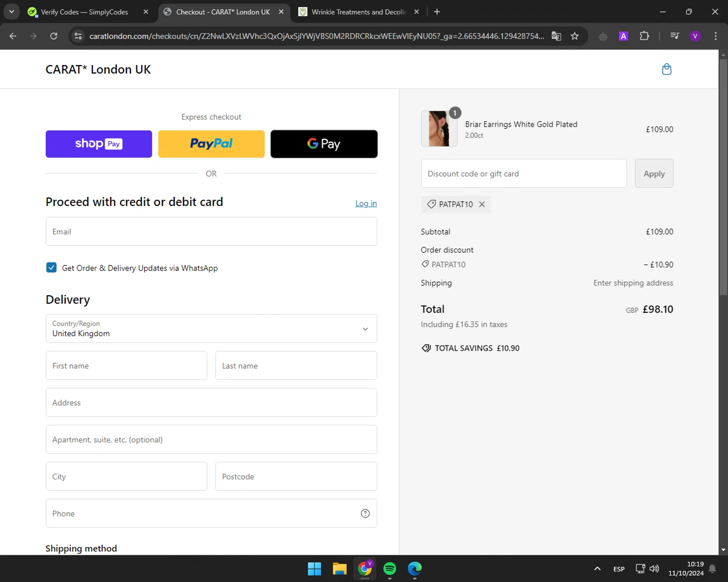Open the network status icon in tray
Viewport: 728px width, 582px height.
pyautogui.click(x=641, y=569)
